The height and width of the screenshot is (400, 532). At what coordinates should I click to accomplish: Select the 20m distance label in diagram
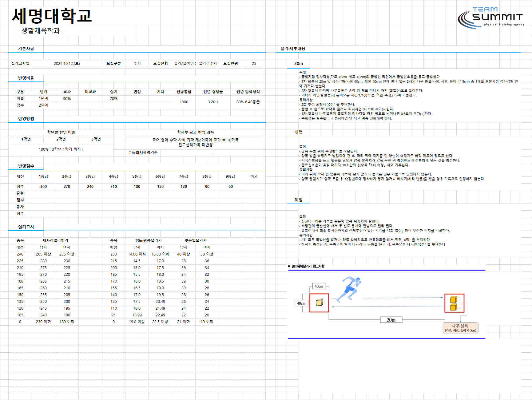click(x=391, y=320)
